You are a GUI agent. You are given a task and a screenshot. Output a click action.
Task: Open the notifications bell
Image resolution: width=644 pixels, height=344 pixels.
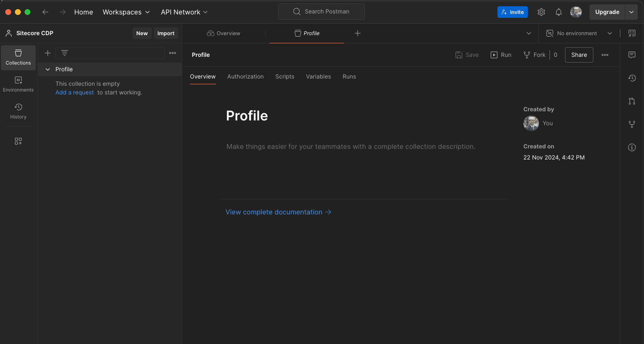point(559,12)
